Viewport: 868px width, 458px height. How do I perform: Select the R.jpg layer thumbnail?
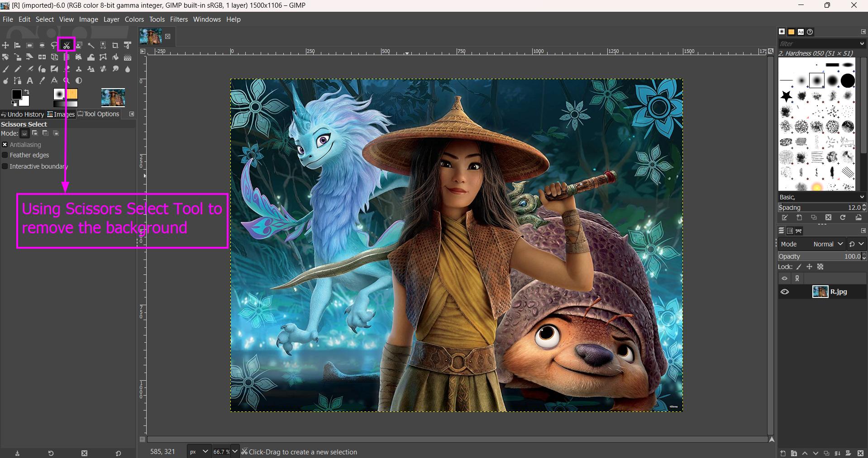820,292
